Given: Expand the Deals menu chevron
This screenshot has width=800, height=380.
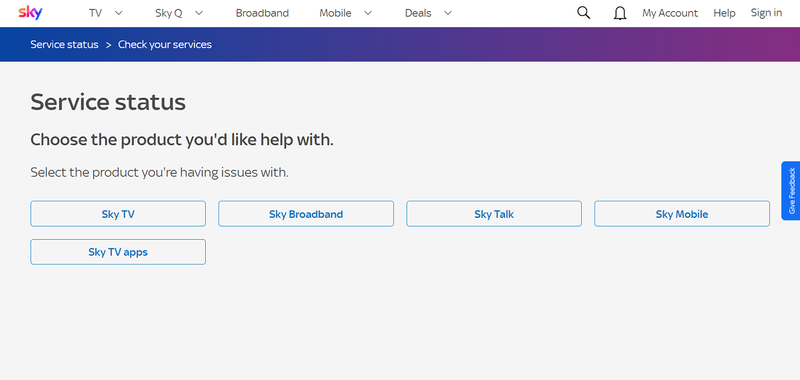Looking at the screenshot, I should 448,13.
